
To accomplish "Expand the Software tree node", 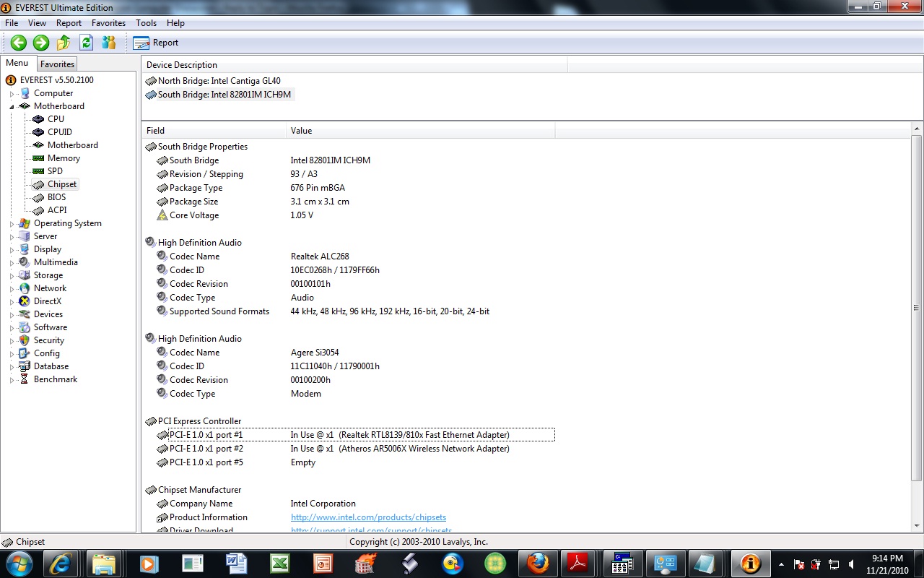I will point(12,328).
